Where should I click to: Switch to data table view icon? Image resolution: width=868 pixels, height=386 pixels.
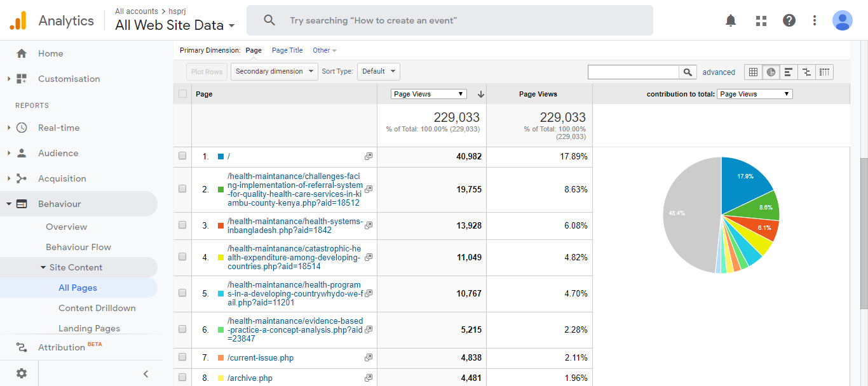click(753, 72)
